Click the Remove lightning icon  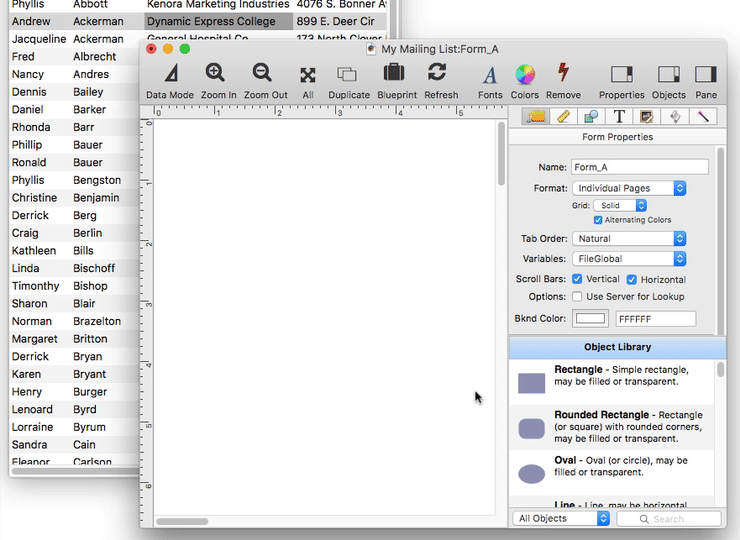[x=563, y=73]
